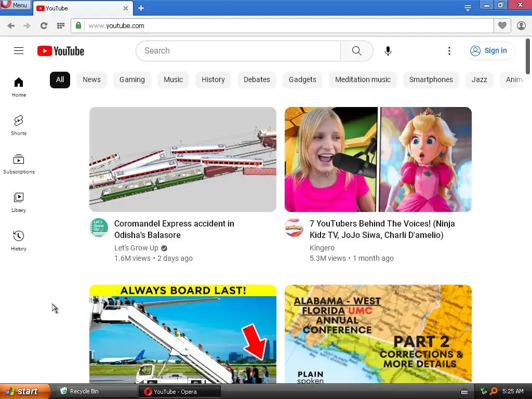This screenshot has width=532, height=399.
Task: Click the page vertical scrollbar
Action: click(x=528, y=56)
